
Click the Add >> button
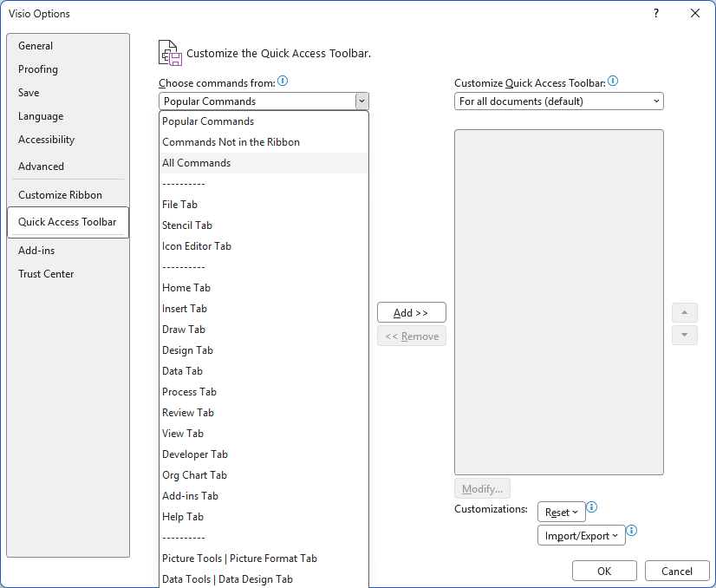412,312
